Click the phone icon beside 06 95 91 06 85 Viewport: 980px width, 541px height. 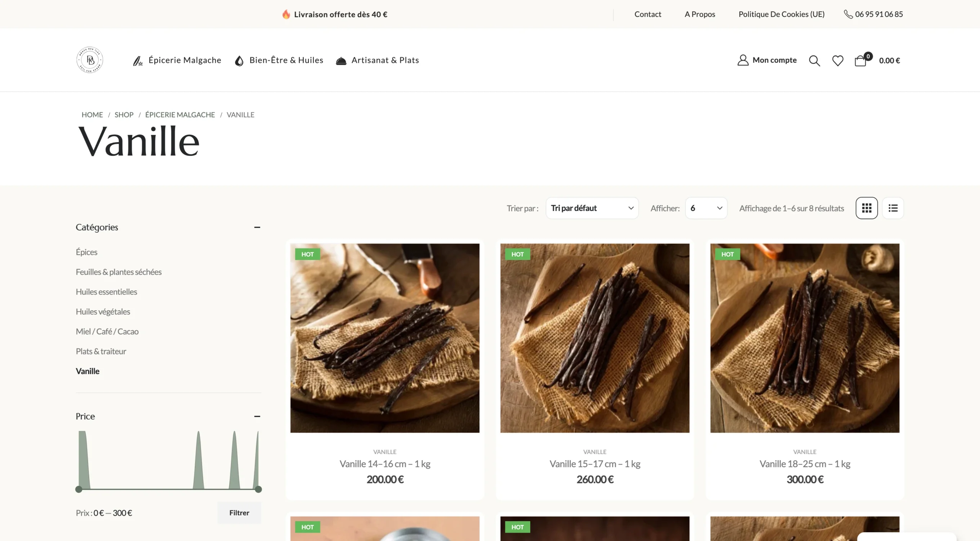pyautogui.click(x=848, y=14)
